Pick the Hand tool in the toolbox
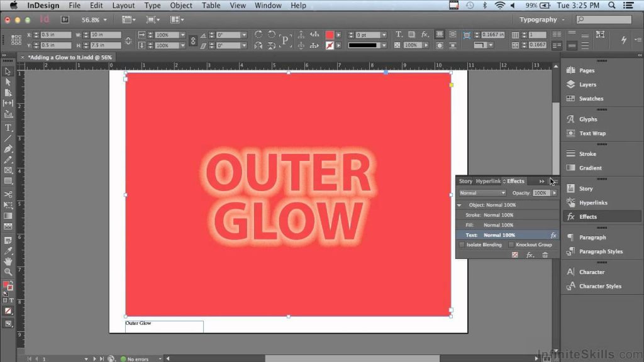 pos(8,261)
